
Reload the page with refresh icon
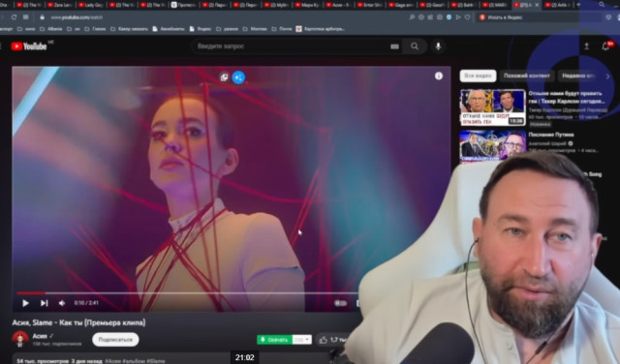pyautogui.click(x=14, y=17)
